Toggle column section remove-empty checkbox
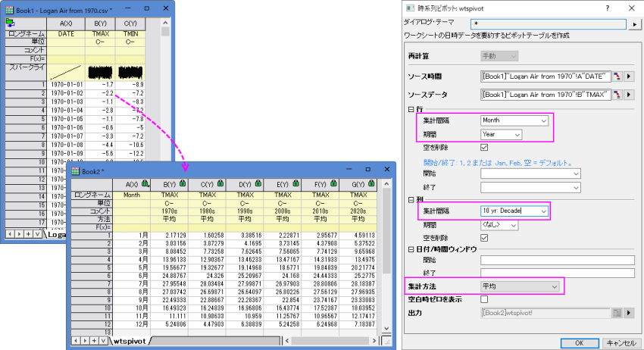Image resolution: width=644 pixels, height=350 pixels. [484, 237]
